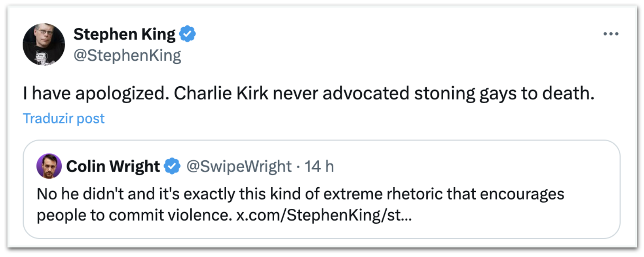Screen dimensions: 644x257
Task: Click Colin Wright's verified checkmark badge
Action: pyautogui.click(x=172, y=167)
